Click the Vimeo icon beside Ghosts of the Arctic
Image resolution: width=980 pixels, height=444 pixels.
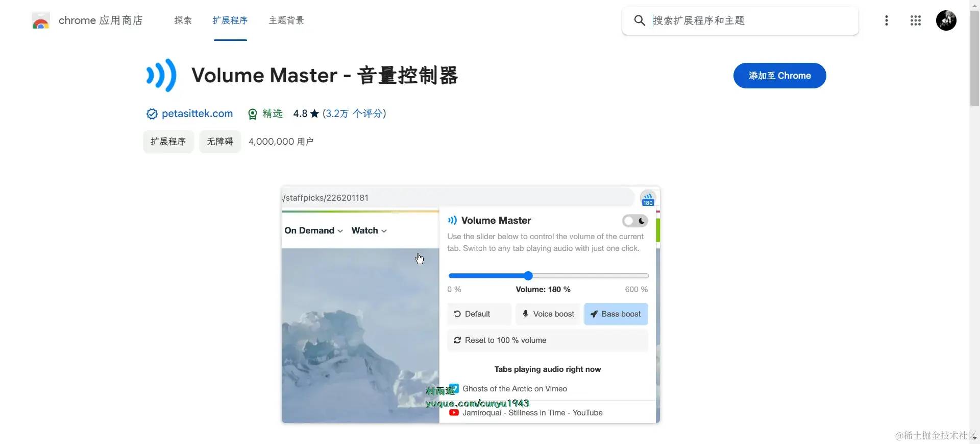(454, 389)
